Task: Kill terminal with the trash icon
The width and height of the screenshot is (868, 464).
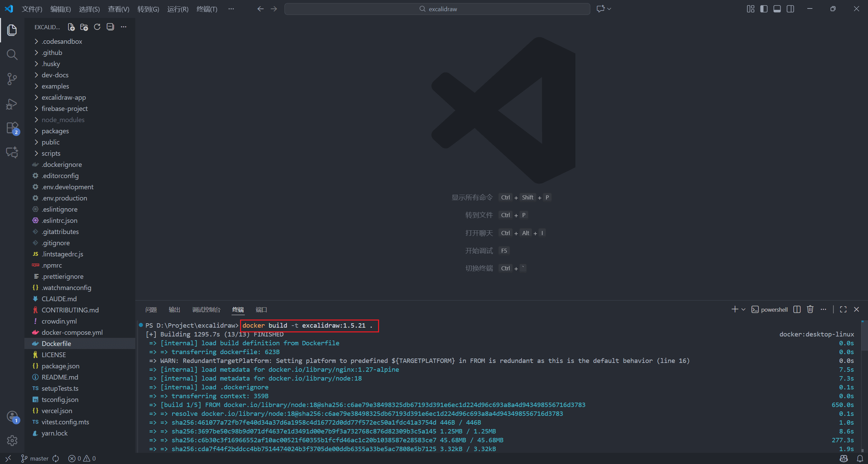Action: pyautogui.click(x=810, y=309)
